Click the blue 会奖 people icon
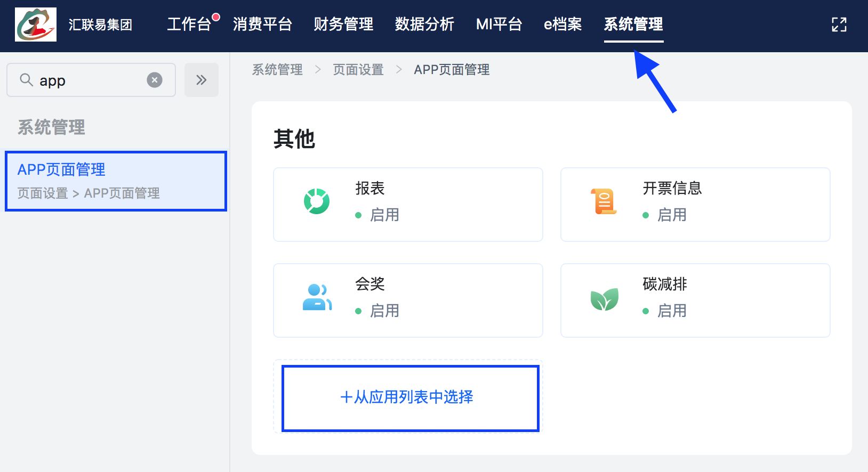Image resolution: width=868 pixels, height=472 pixels. coord(317,297)
